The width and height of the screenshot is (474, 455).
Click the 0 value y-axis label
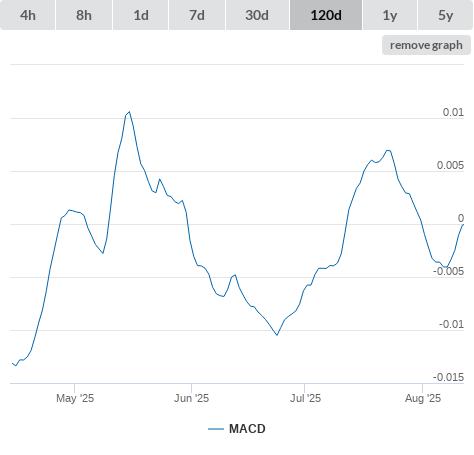tap(461, 218)
